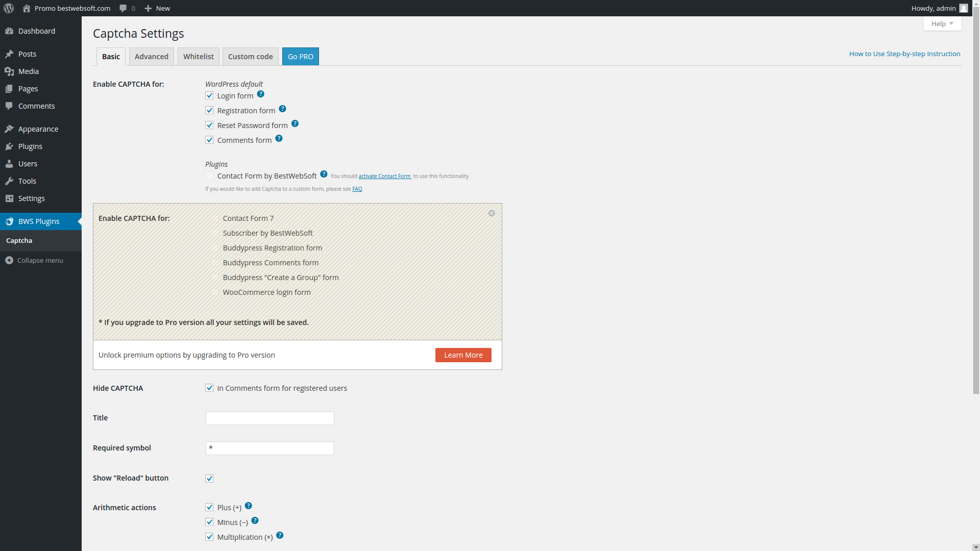The height and width of the screenshot is (551, 980).
Task: Click the vertical page scrollbar thumb
Action: click(976, 201)
